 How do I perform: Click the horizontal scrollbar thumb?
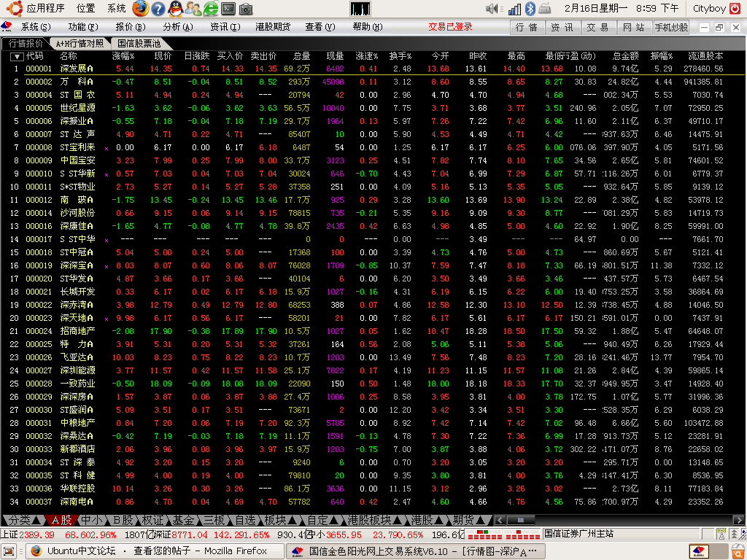521,520
